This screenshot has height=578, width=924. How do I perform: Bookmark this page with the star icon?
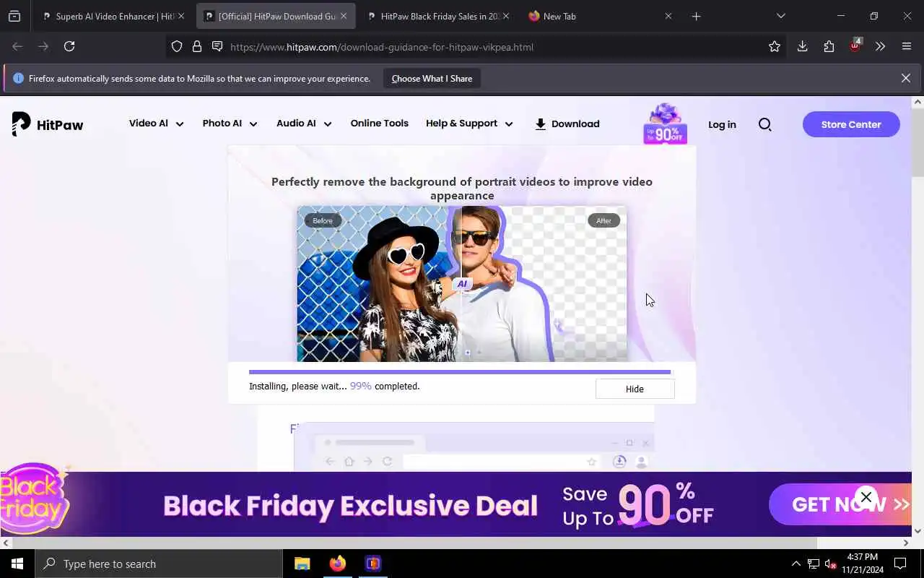[x=775, y=46]
